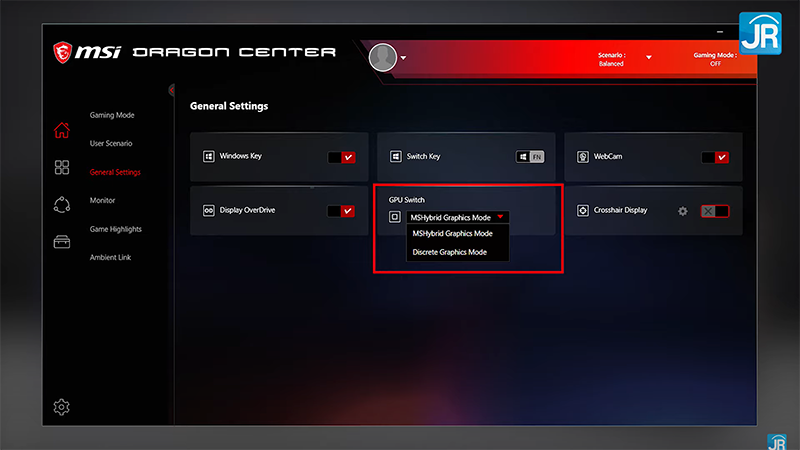The height and width of the screenshot is (450, 800).
Task: Click the Switch Key tile icon
Action: (x=395, y=156)
